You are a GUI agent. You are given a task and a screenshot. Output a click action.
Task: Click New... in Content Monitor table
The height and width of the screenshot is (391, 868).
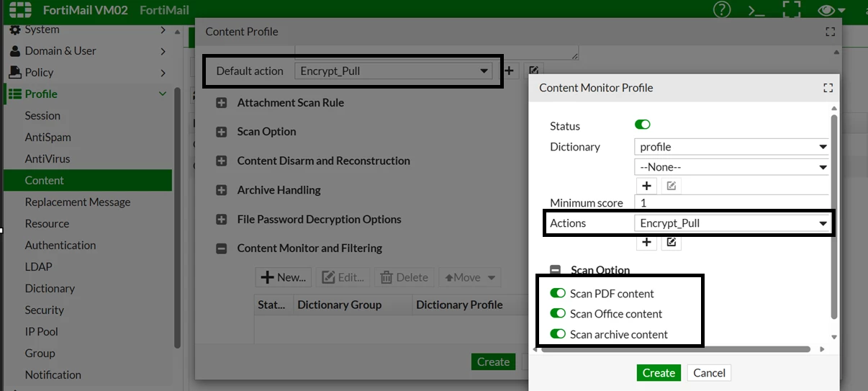(x=284, y=277)
